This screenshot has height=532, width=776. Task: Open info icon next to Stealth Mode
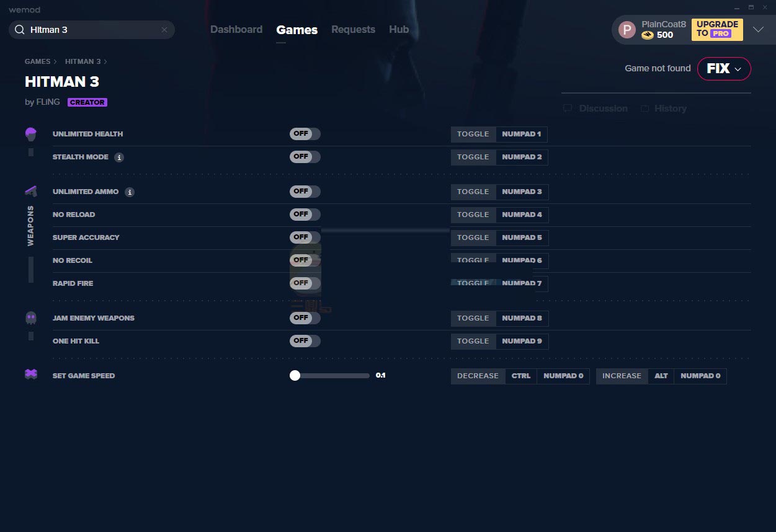[119, 157]
